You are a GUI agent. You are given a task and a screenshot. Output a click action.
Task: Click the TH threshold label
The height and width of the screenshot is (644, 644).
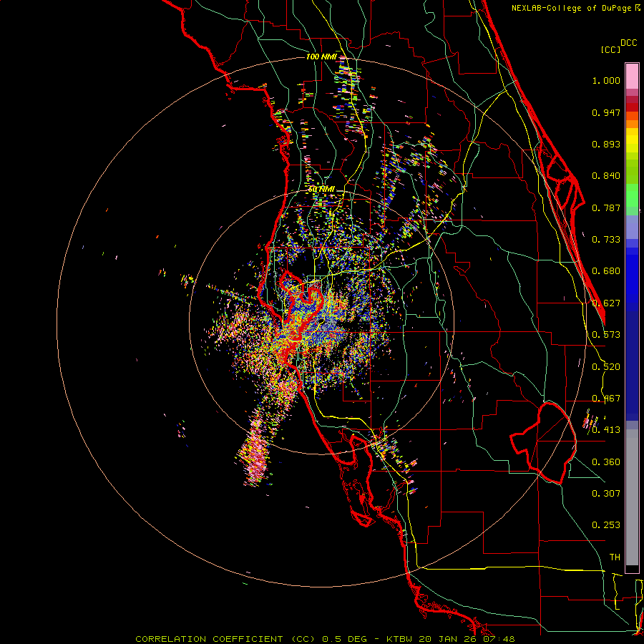pyautogui.click(x=615, y=557)
